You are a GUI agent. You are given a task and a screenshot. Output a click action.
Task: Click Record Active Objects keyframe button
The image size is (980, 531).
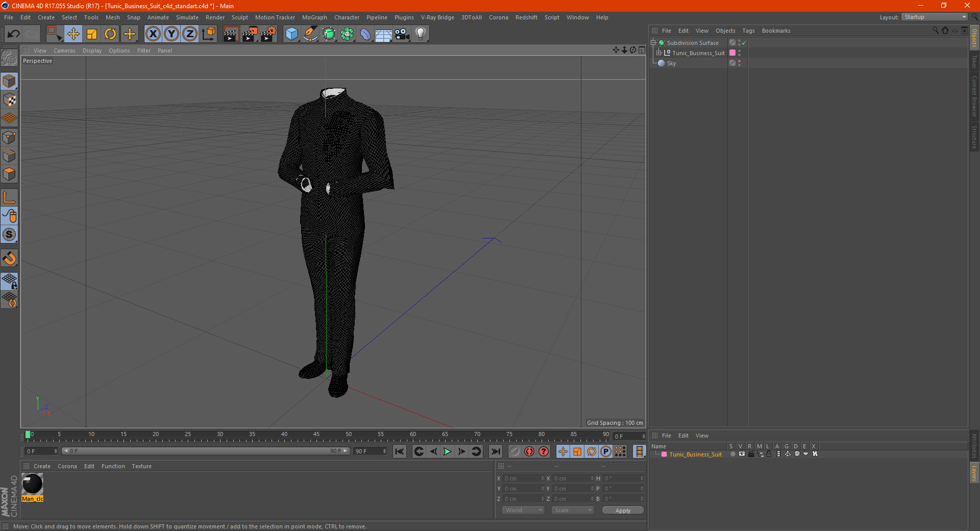[x=515, y=451]
